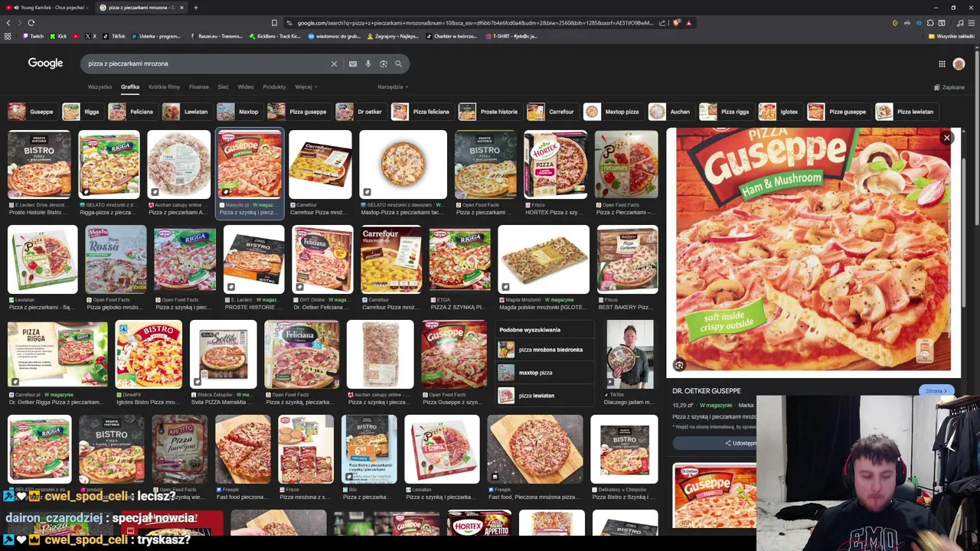Go back in browser history
This screenshot has height=551, width=980.
(x=8, y=23)
